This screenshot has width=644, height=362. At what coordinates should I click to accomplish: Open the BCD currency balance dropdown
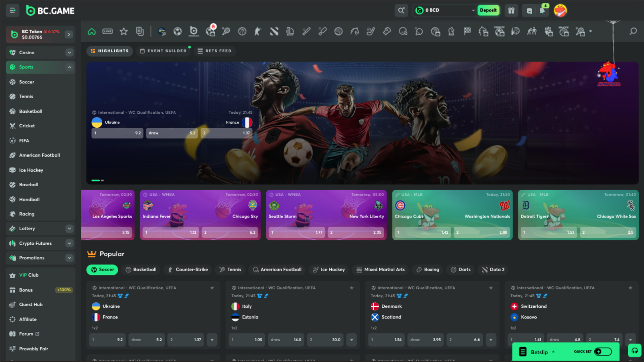click(473, 10)
